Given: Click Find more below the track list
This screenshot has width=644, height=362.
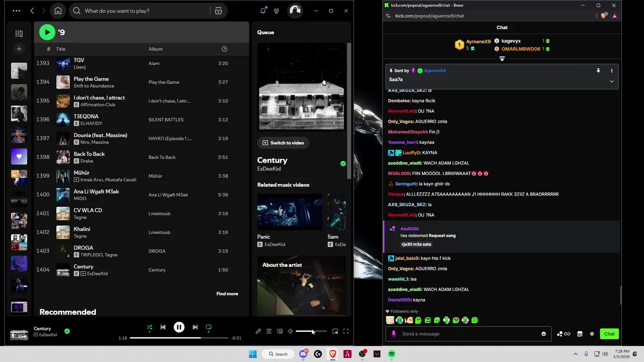Looking at the screenshot, I should click(x=227, y=294).
